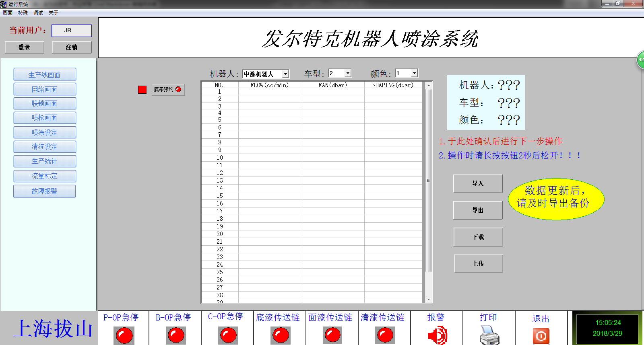
Task: Click the red alarm speaker icon
Action: coord(437,335)
